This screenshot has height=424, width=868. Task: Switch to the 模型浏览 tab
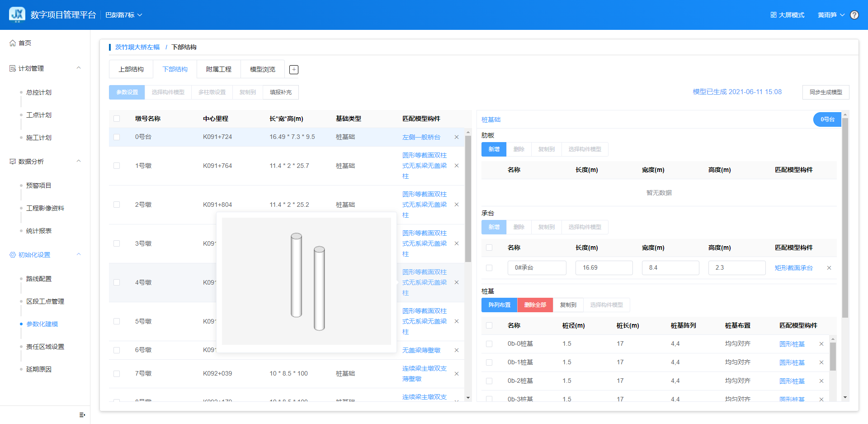coord(262,69)
